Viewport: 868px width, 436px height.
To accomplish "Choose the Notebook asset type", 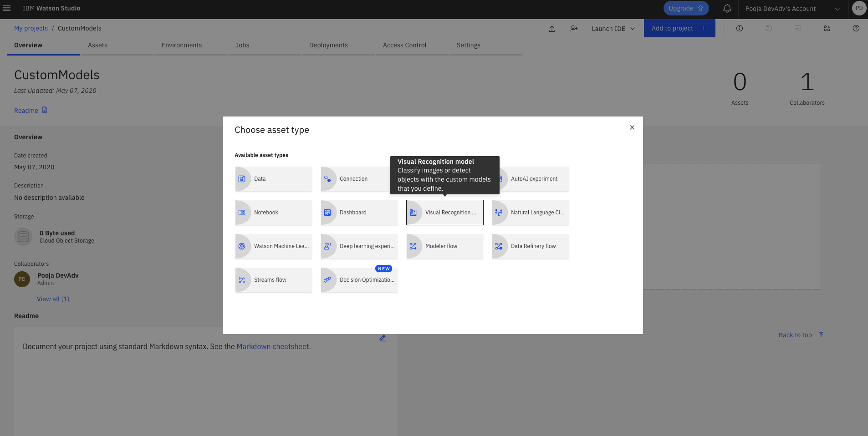I will [x=274, y=213].
